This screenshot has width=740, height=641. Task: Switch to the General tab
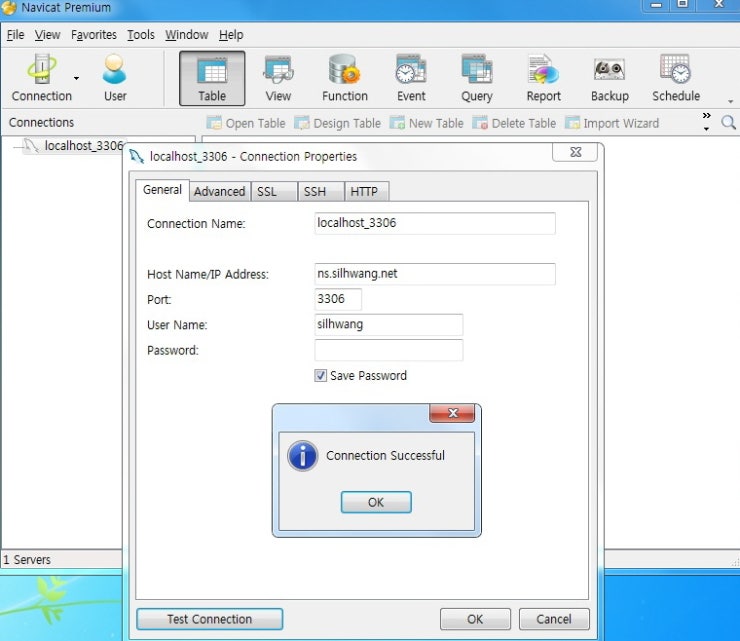(x=162, y=190)
